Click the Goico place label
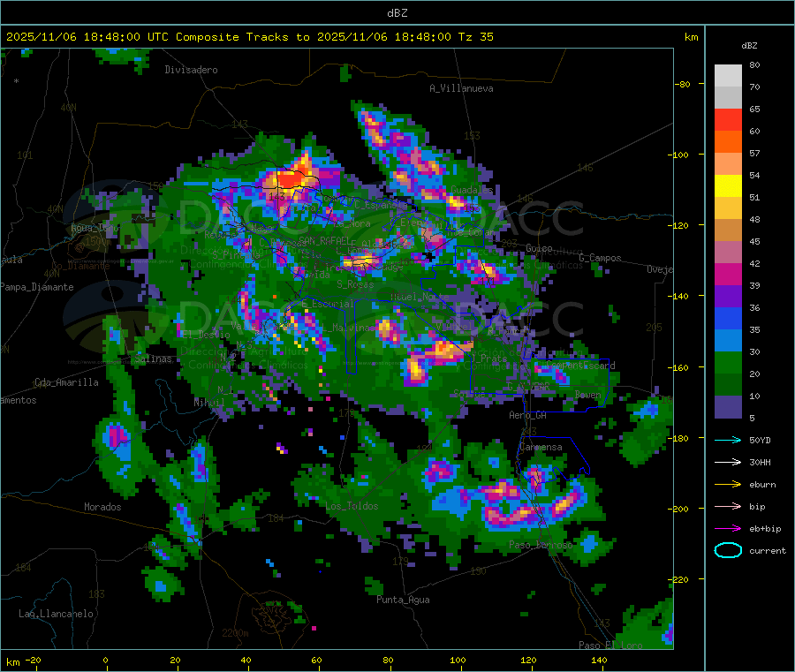This screenshot has height=672, width=795. [539, 248]
